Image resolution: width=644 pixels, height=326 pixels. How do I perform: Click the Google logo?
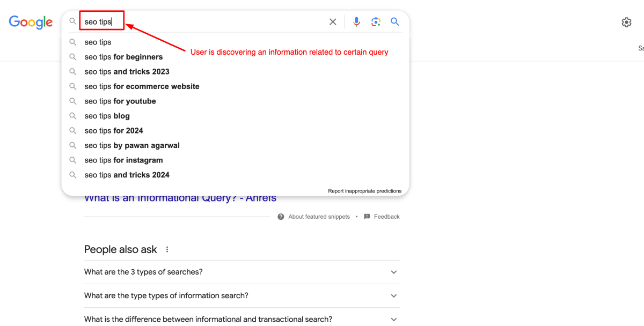pos(31,22)
